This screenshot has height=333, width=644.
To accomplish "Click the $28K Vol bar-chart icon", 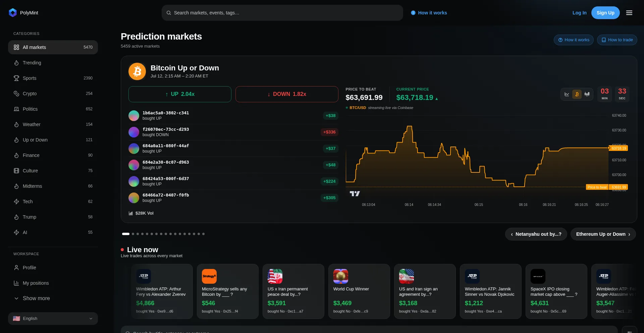I will (x=131, y=213).
